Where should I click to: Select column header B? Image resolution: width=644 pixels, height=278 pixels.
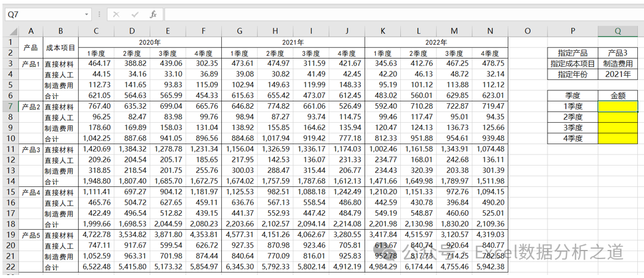[x=60, y=32]
